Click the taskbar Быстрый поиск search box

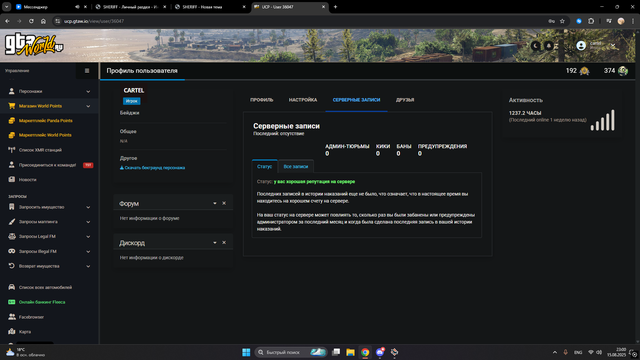coord(291,352)
